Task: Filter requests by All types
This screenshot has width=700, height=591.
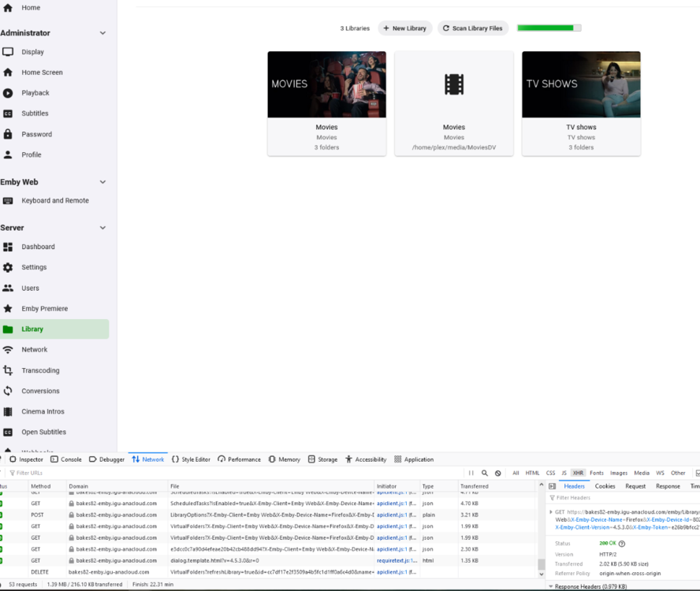Action: (x=516, y=473)
